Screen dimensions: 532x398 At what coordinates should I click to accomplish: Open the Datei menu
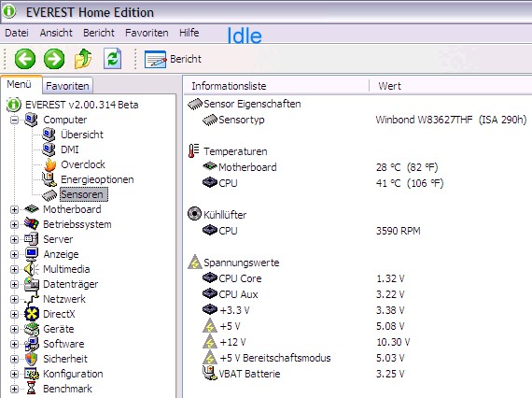17,33
